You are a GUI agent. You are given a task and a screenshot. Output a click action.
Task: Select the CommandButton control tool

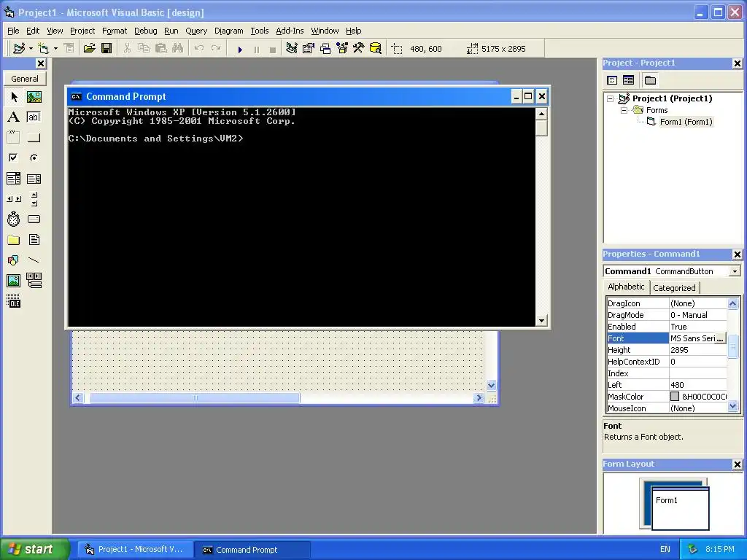click(34, 138)
